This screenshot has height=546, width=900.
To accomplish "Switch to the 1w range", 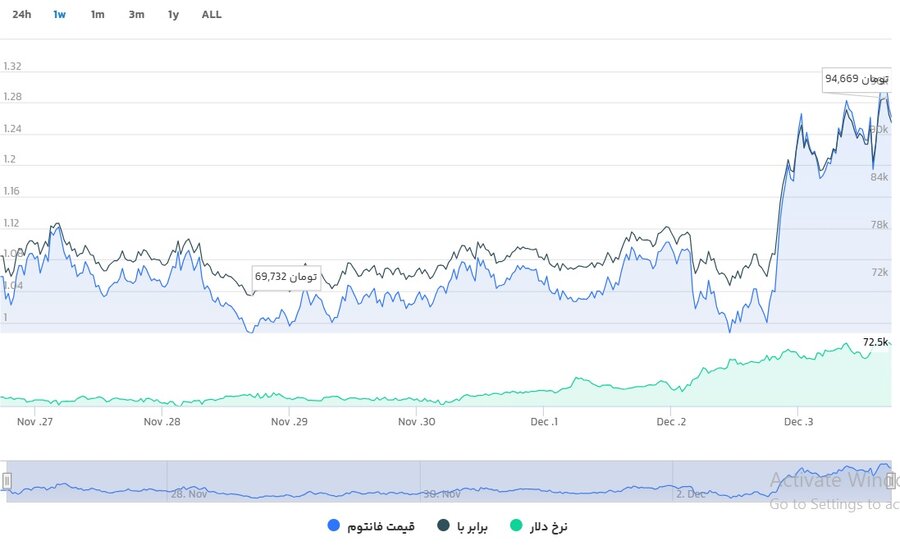I will (60, 15).
